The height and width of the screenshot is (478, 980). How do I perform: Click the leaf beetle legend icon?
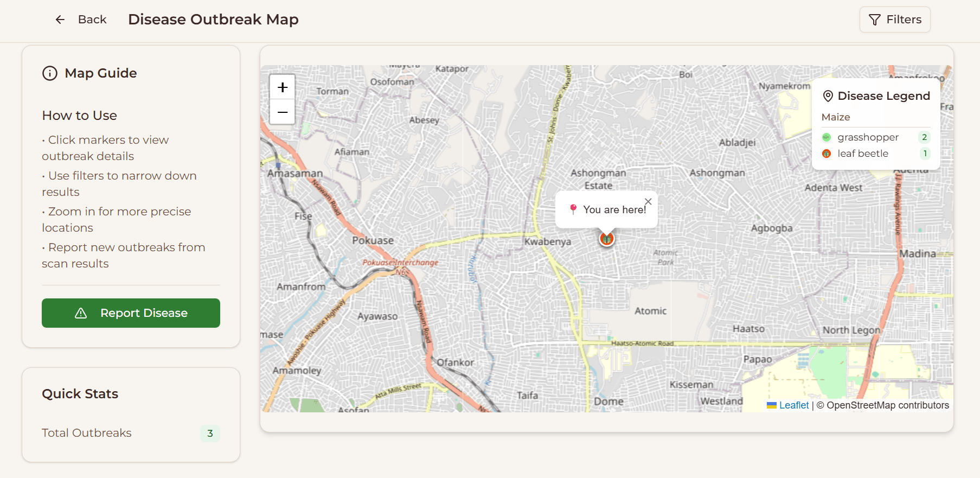tap(827, 154)
